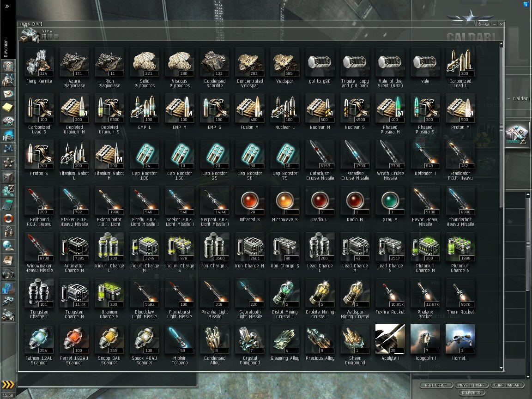This screenshot has width=532, height=399.
Task: Open the calculator icon in sidebar
Action: click(8, 205)
